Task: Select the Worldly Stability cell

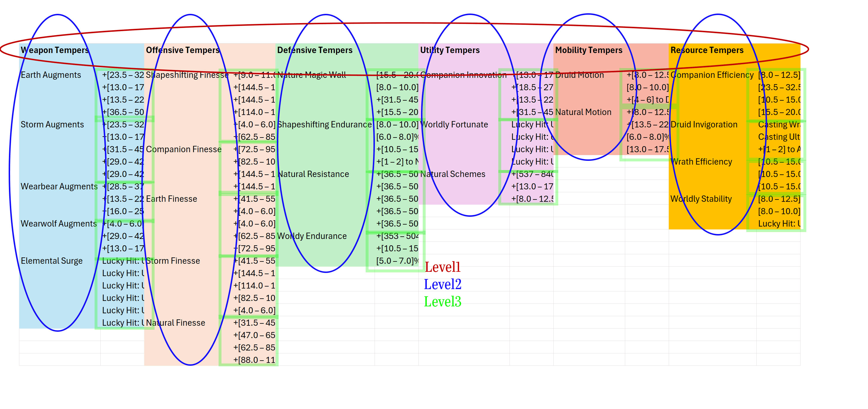Action: click(x=712, y=199)
